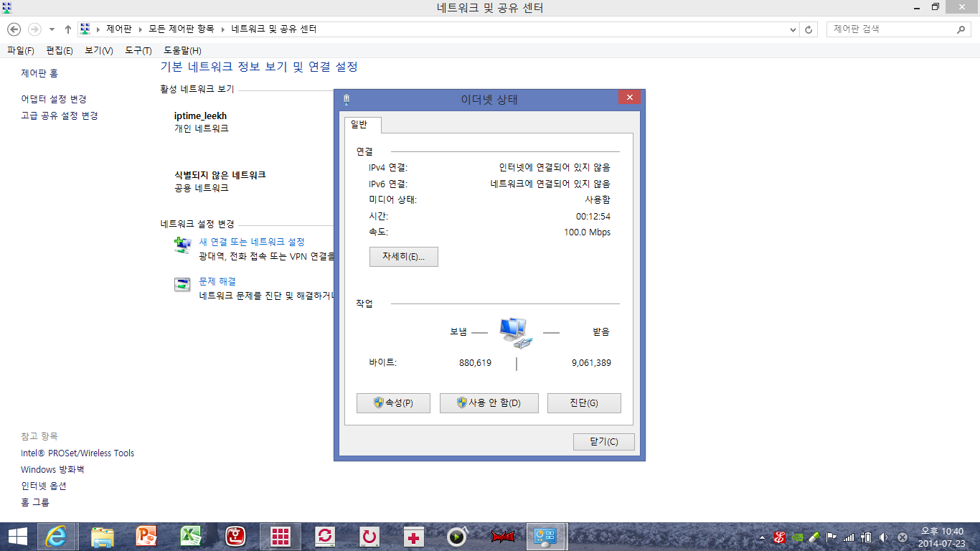Open the 도구(T) menu

click(x=138, y=50)
